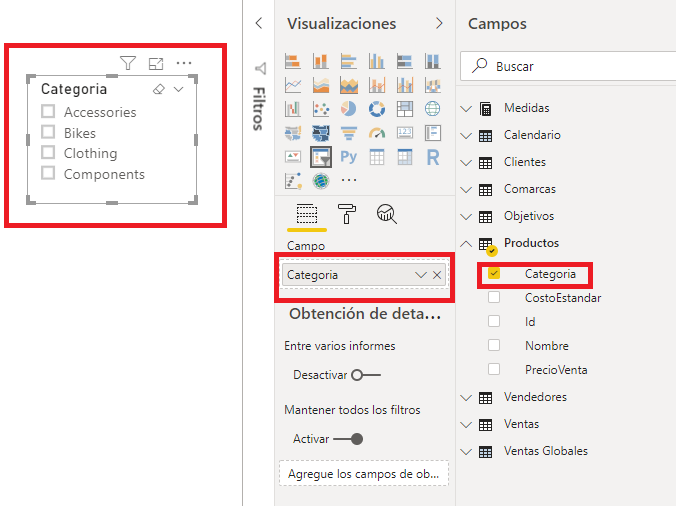The height and width of the screenshot is (506, 676).
Task: Select the matrix visualization
Action: 404,157
